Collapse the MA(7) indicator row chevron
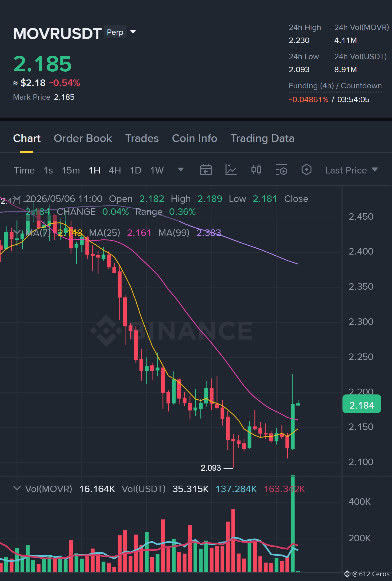The width and height of the screenshot is (392, 581). (17, 232)
